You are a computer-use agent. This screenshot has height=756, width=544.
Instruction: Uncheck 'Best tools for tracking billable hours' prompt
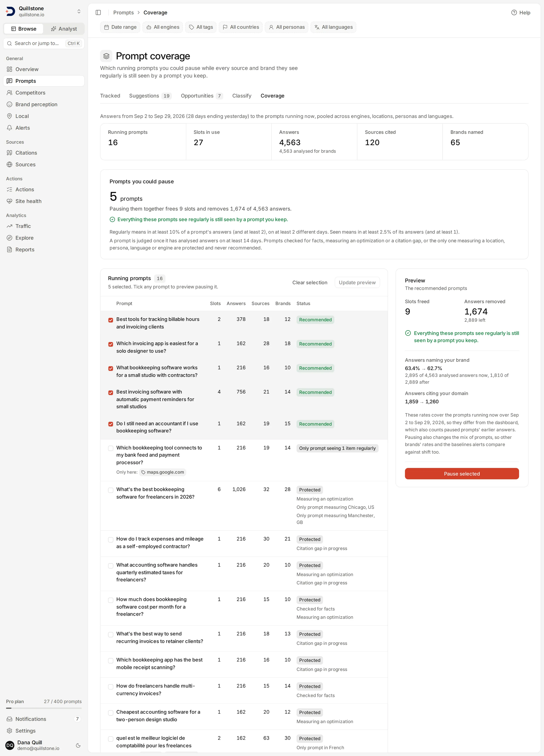(x=111, y=320)
